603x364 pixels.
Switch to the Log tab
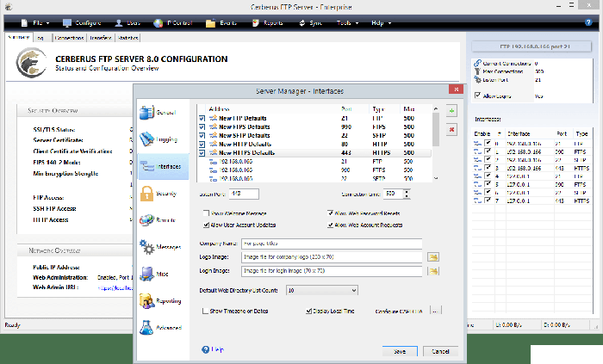pyautogui.click(x=40, y=38)
